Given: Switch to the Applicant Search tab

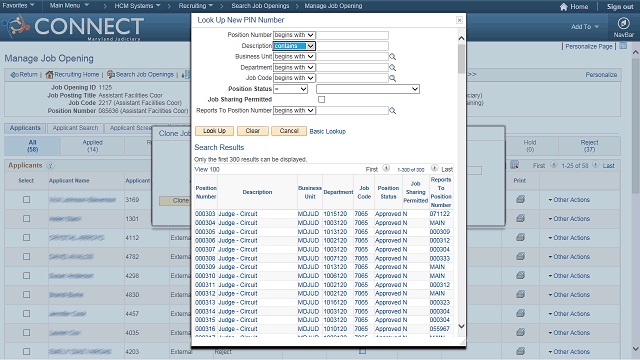Looking at the screenshot, I should point(75,128).
